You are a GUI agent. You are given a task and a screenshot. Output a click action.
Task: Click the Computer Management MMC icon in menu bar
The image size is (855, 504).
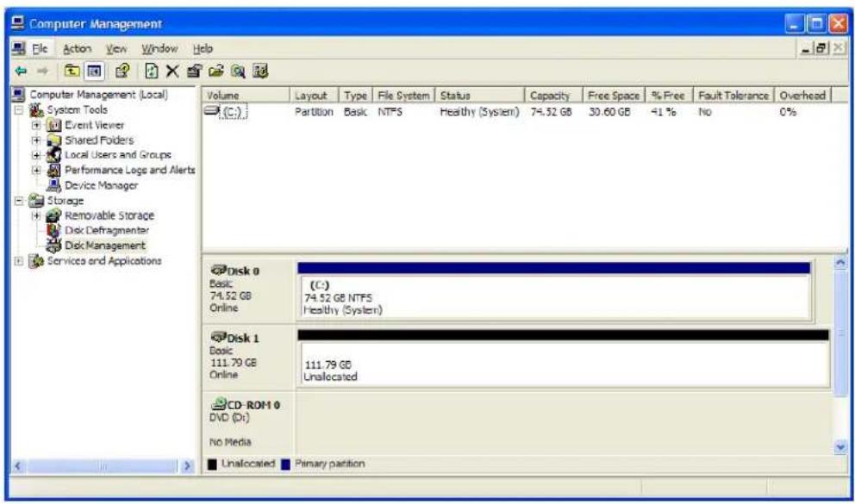tap(19, 48)
